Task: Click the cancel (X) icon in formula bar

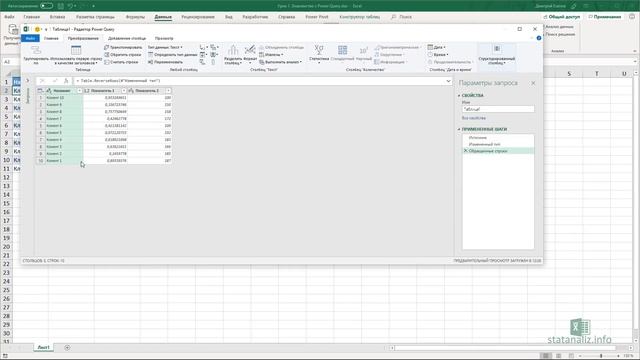Action: (42, 81)
